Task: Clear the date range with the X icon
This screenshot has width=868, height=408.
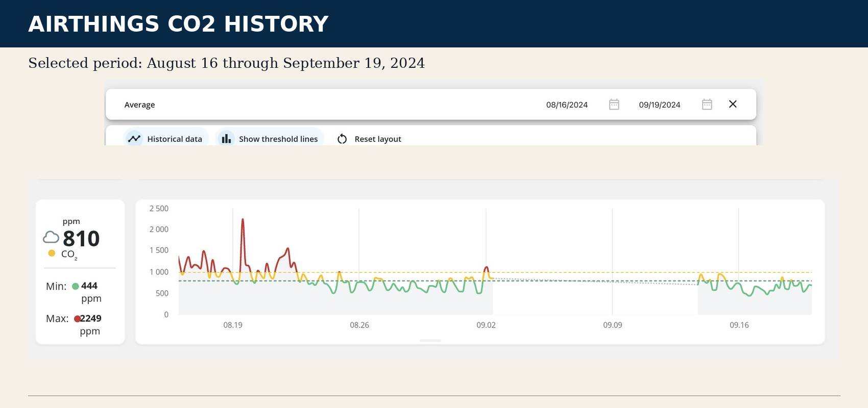Action: click(x=733, y=104)
